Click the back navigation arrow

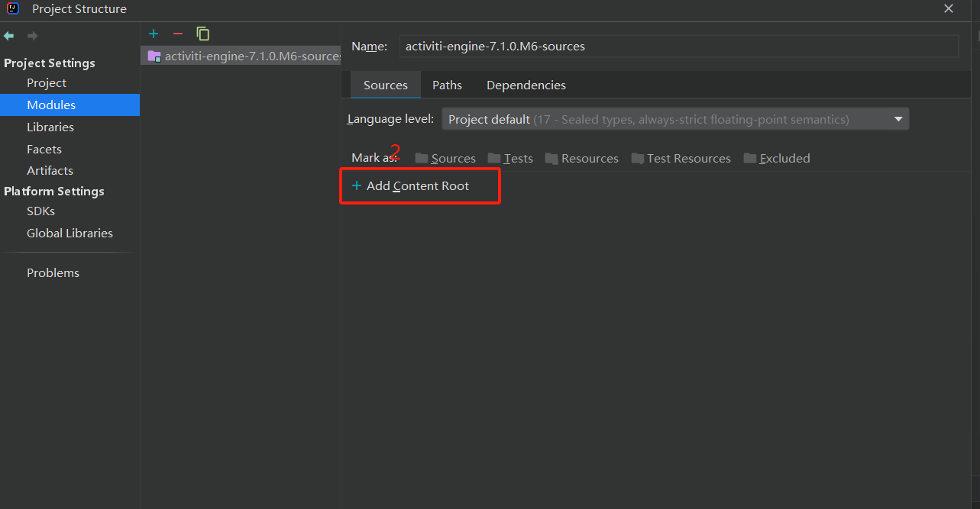(x=9, y=36)
